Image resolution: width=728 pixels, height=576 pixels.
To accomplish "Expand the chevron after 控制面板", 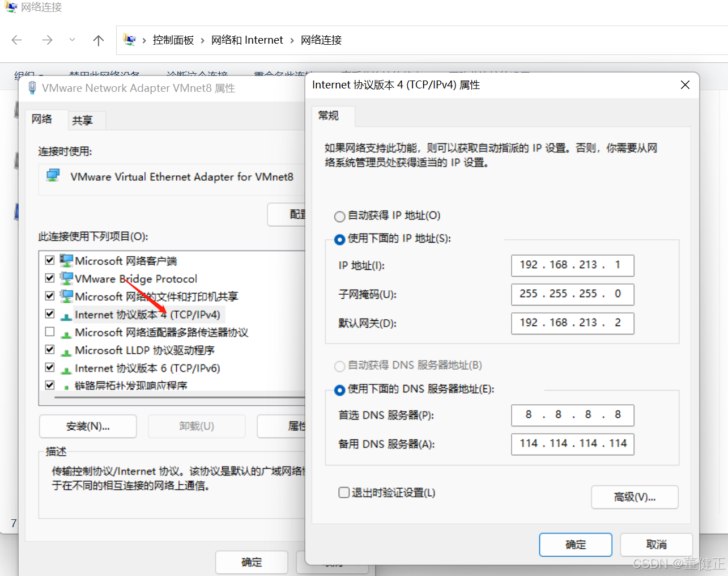I will [x=202, y=40].
